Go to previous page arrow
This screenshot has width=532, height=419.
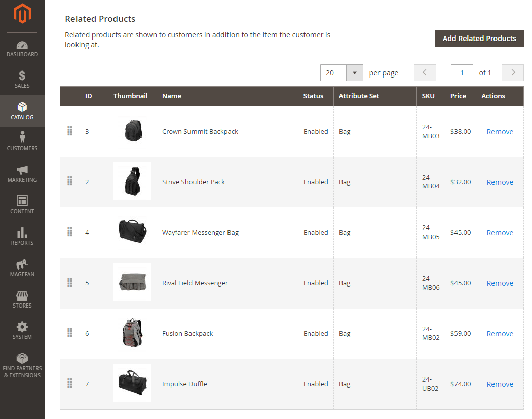pyautogui.click(x=425, y=73)
